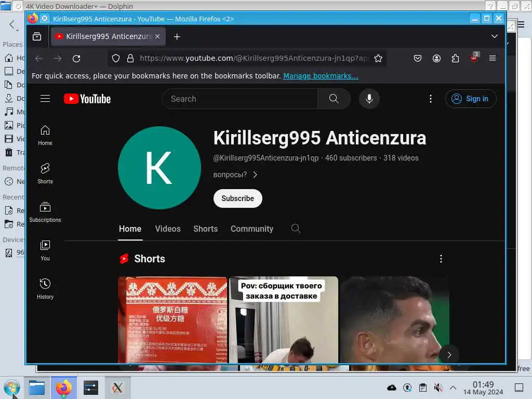Open Shorts section three-dot options
532x399 pixels.
(441, 259)
